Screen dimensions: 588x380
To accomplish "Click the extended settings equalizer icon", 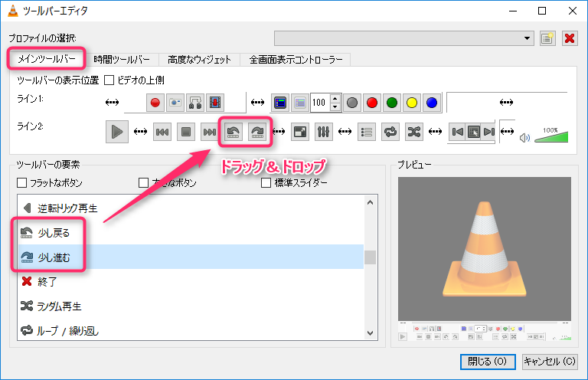I will 324,132.
